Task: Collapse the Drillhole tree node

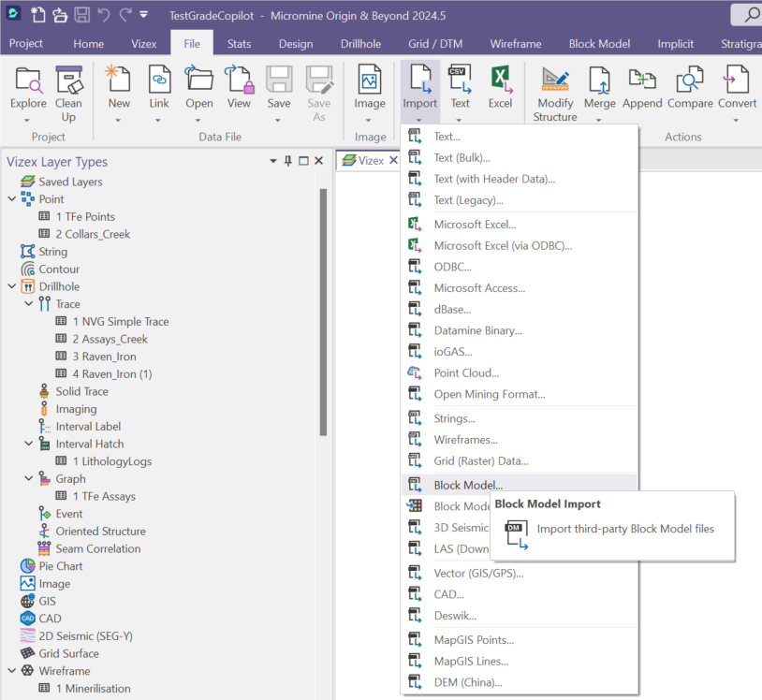Action: (x=12, y=286)
